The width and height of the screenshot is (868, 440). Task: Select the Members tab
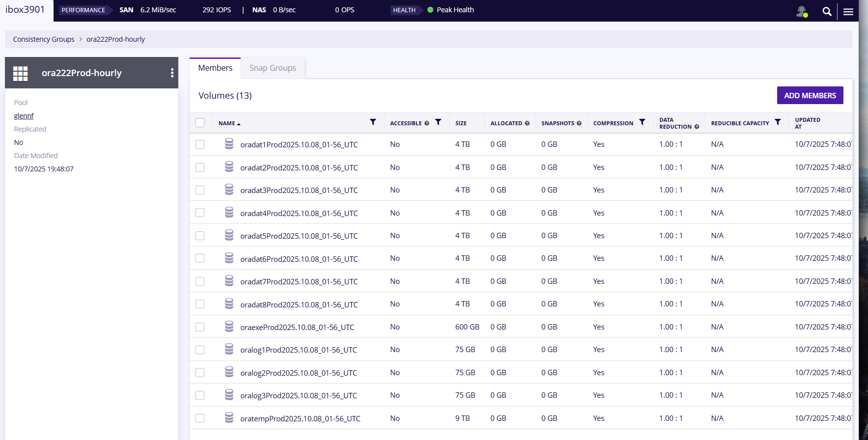click(215, 68)
